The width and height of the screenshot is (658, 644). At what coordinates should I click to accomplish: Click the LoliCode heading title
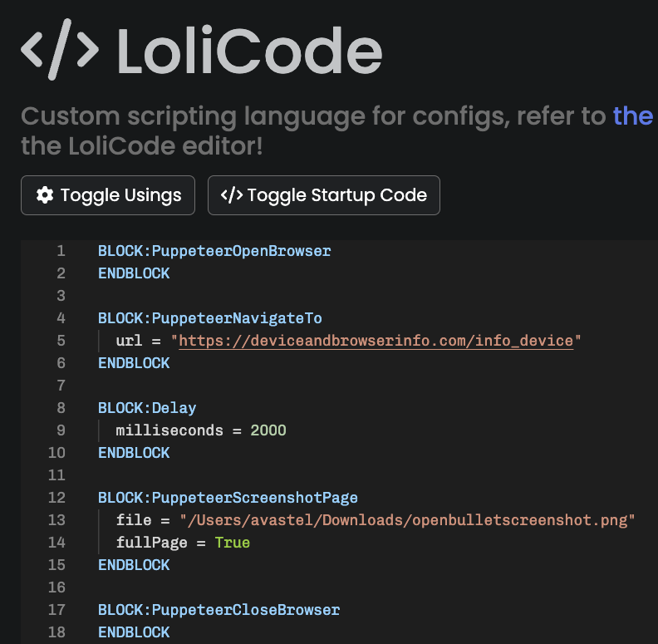(x=249, y=51)
